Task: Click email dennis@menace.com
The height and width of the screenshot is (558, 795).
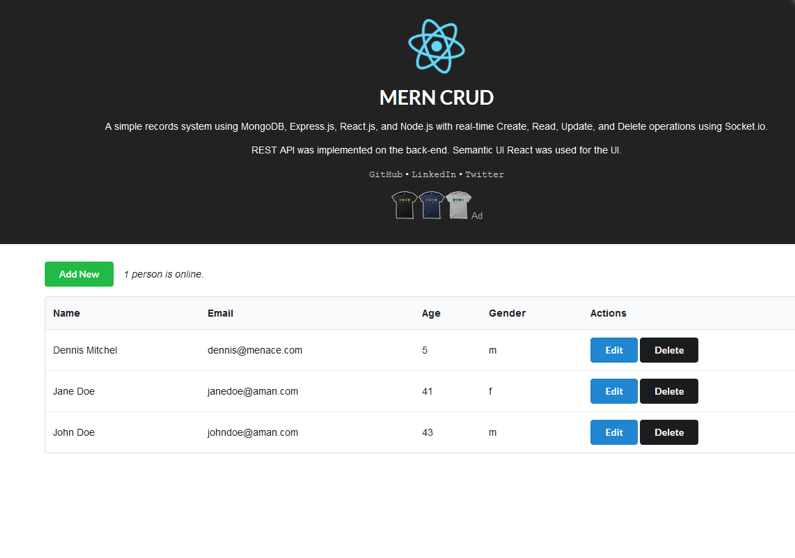Action: tap(255, 350)
